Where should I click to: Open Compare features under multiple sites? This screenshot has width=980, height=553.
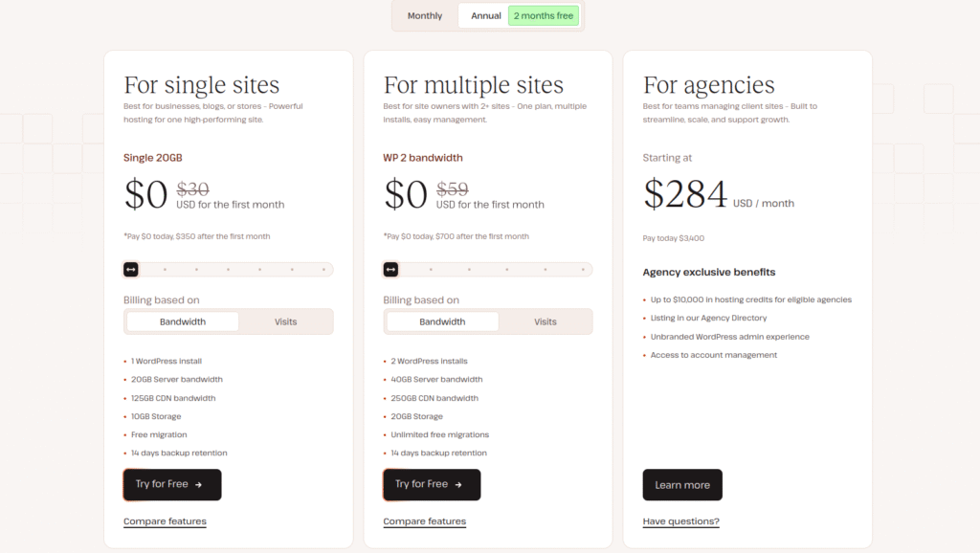[x=424, y=521]
